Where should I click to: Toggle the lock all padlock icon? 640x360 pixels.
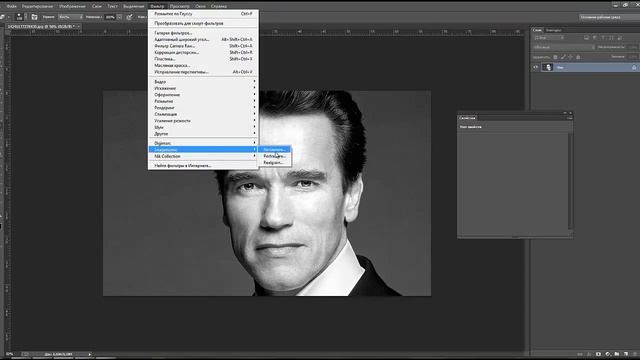click(578, 57)
